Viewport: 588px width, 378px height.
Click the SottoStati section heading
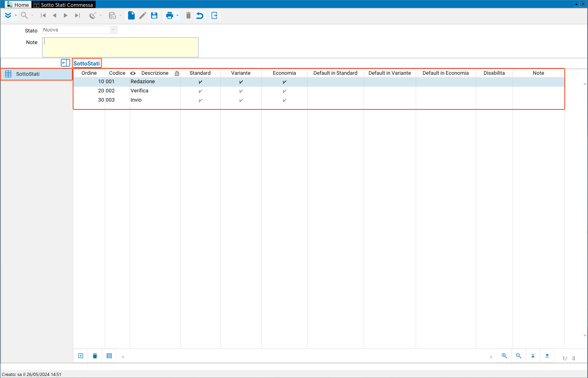click(x=87, y=63)
